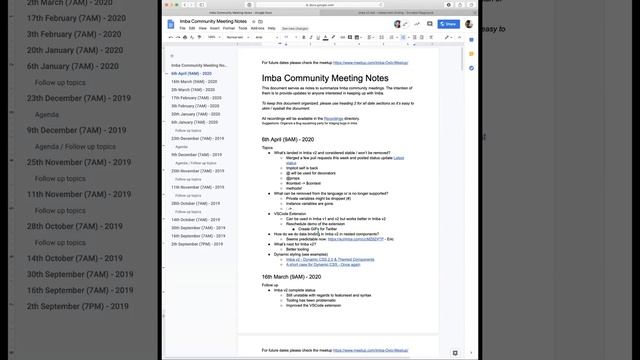Close the document outline with the arrow icon
This screenshot has height=360, width=640.
pos(172,56)
